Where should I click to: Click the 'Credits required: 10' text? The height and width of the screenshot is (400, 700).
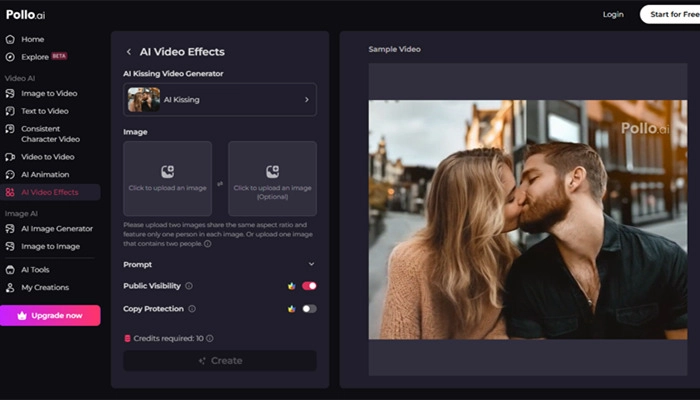(x=168, y=338)
